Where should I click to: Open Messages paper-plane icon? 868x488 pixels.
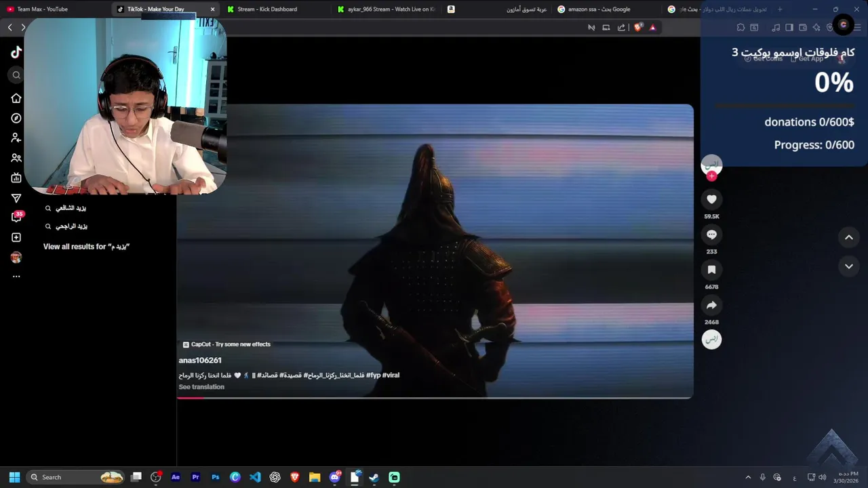[x=16, y=198]
